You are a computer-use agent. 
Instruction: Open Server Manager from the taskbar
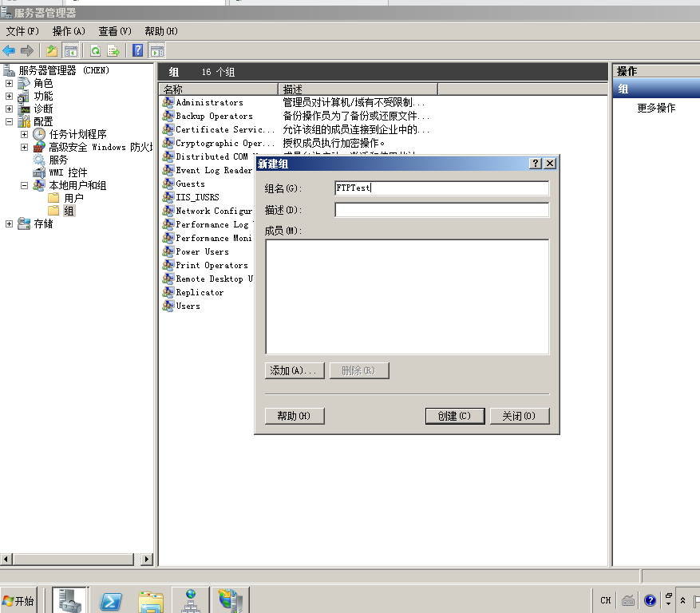(70, 600)
